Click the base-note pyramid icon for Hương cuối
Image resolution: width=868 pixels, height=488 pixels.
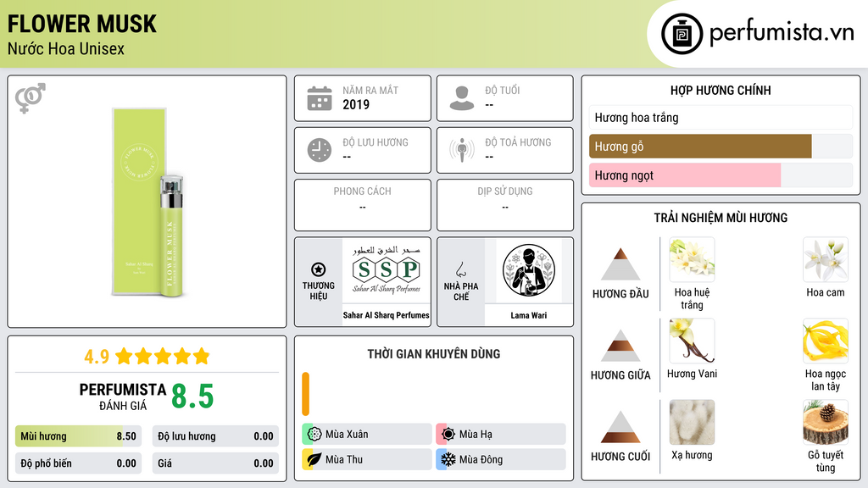[x=620, y=427]
